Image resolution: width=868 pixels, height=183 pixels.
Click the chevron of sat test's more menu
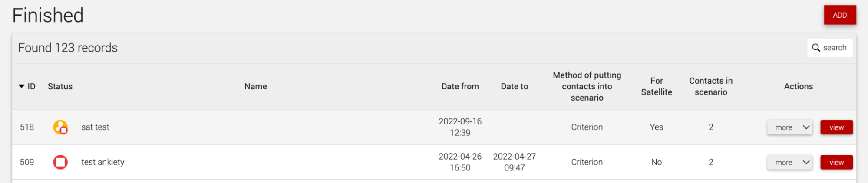click(806, 127)
